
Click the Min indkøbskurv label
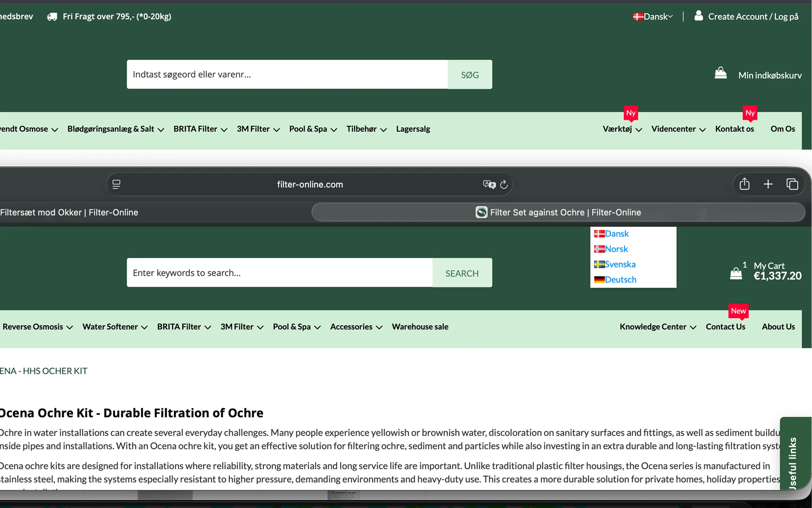[770, 75]
